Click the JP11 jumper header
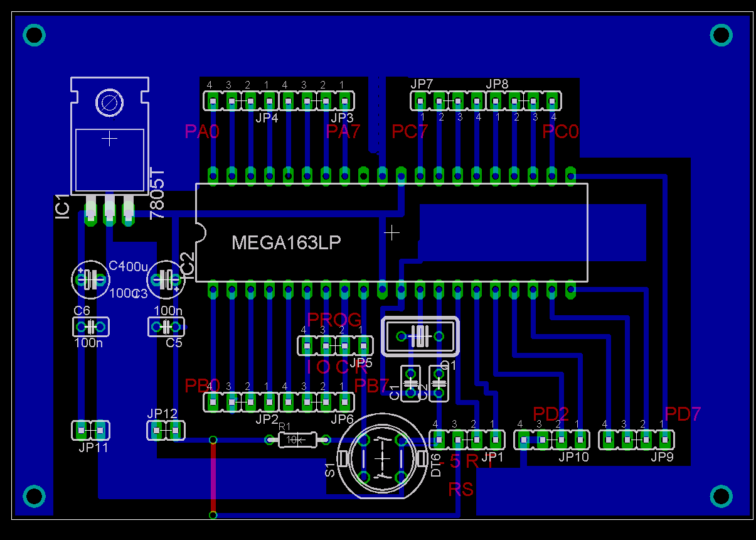The width and height of the screenshot is (756, 540). [91, 430]
